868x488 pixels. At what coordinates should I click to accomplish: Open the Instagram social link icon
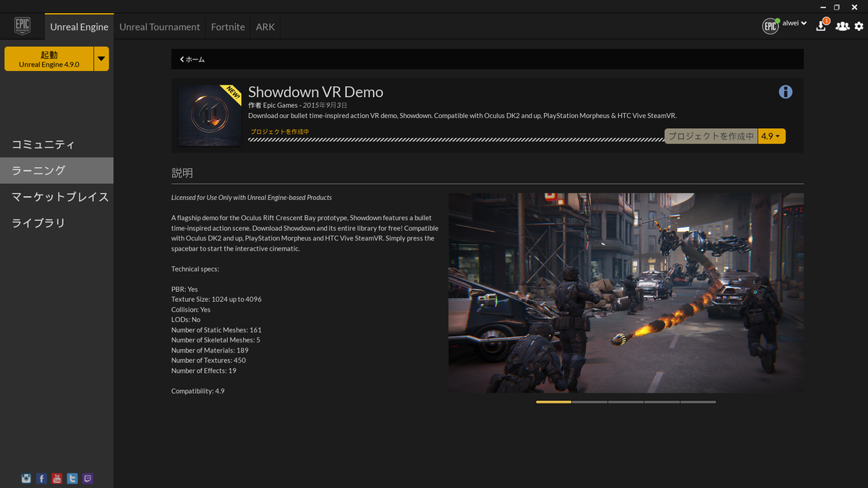(x=27, y=479)
